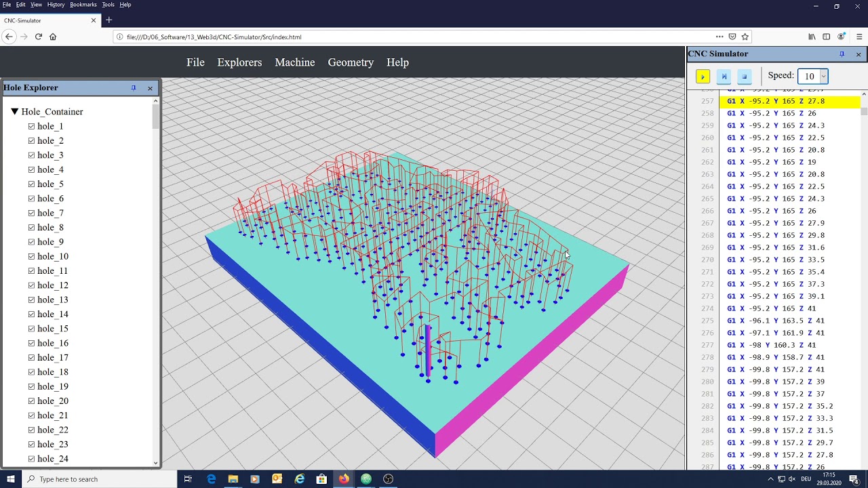Screen dimensions: 868x488
Task: Uncheck the hole_23 checkbox
Action: [x=32, y=444]
